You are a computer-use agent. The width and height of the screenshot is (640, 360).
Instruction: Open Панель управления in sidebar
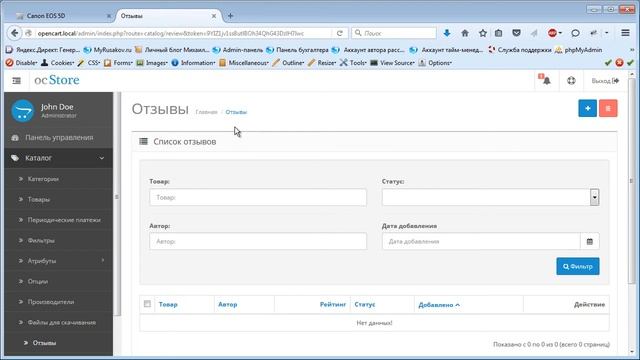(59, 138)
